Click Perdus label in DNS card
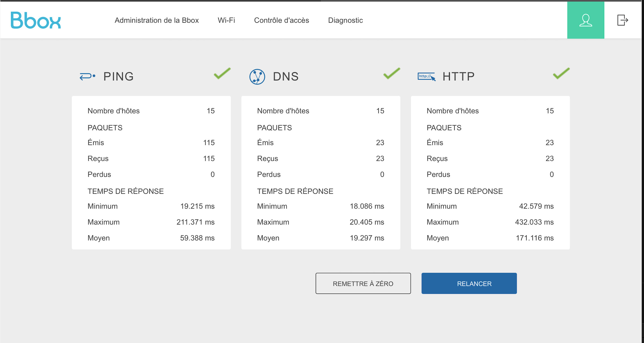This screenshot has width=644, height=343. point(269,174)
